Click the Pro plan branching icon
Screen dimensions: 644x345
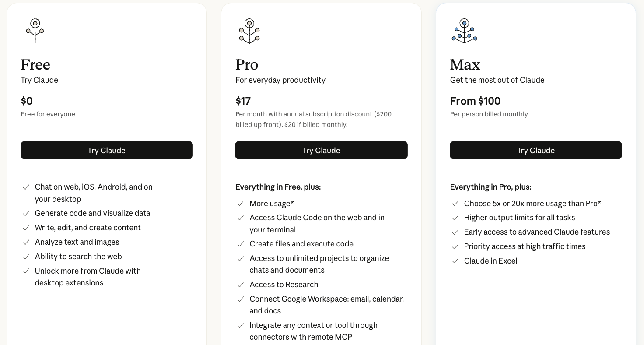249,31
